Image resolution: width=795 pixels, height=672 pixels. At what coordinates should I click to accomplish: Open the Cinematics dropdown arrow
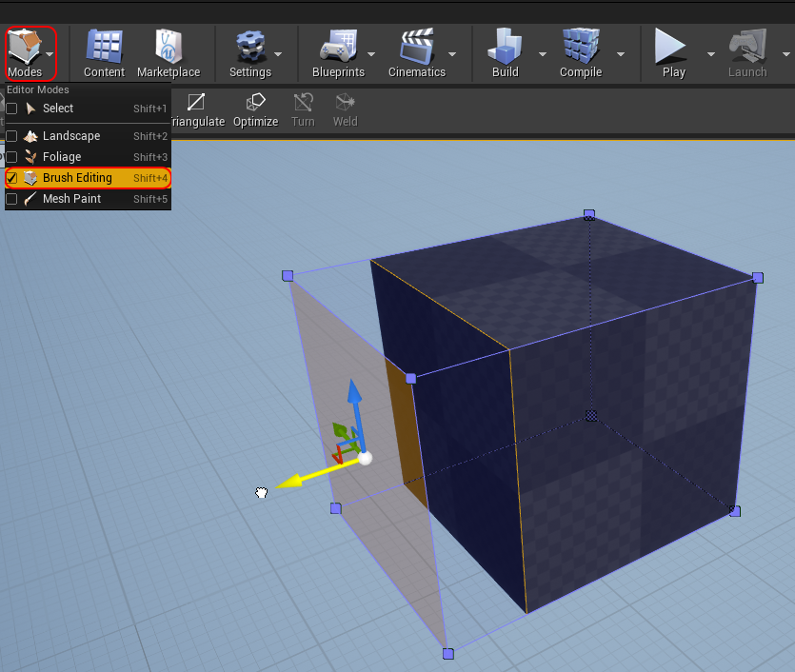point(452,54)
